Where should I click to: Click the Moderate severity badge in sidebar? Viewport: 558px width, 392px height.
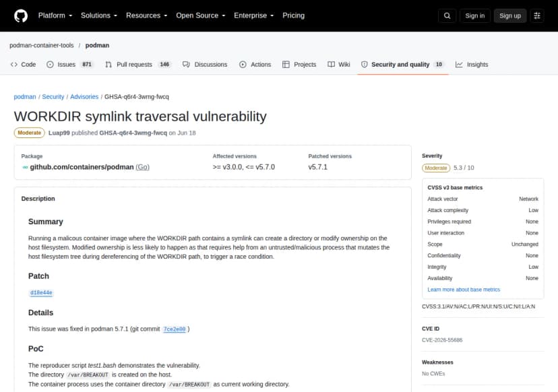click(436, 168)
